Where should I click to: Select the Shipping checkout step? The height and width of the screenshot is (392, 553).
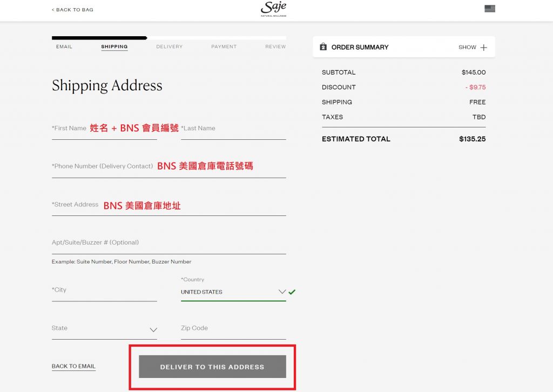click(114, 47)
